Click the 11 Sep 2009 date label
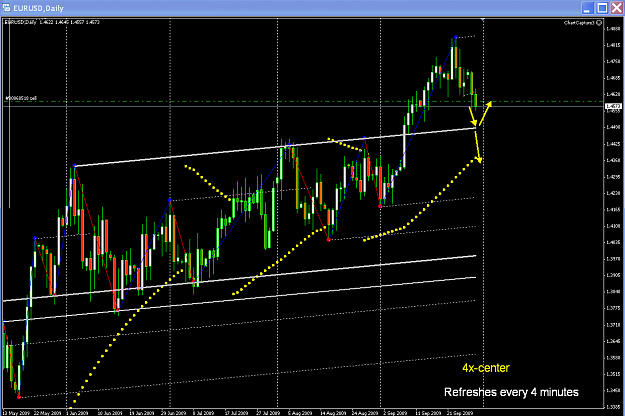Screen dimensions: 625x416 428,413
